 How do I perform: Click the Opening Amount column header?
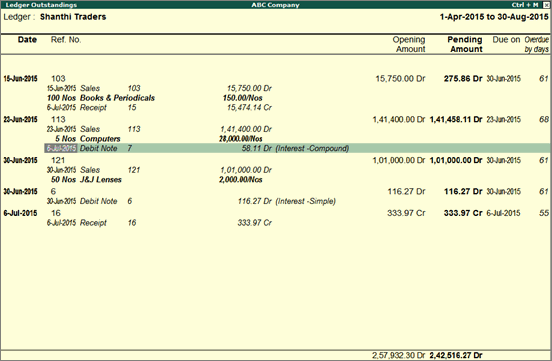point(409,44)
